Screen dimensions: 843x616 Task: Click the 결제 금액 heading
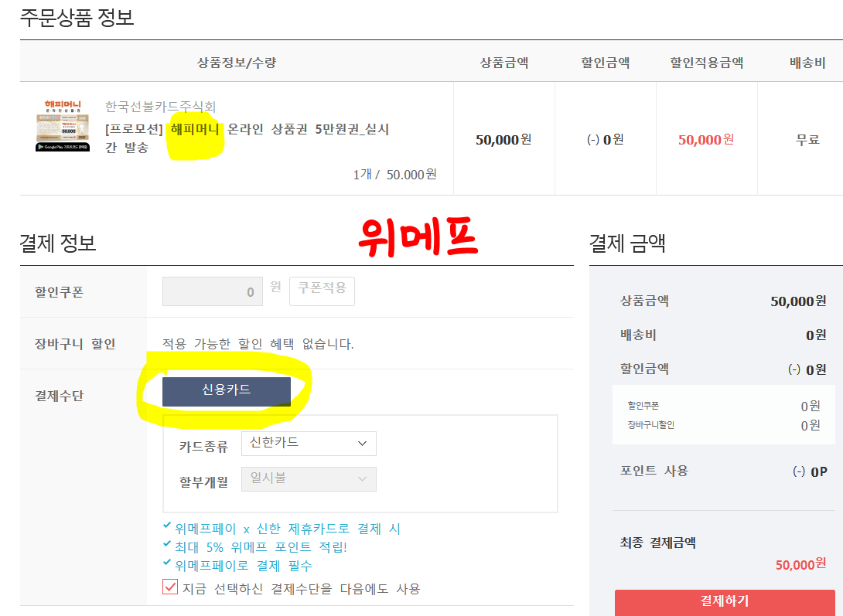tap(627, 243)
